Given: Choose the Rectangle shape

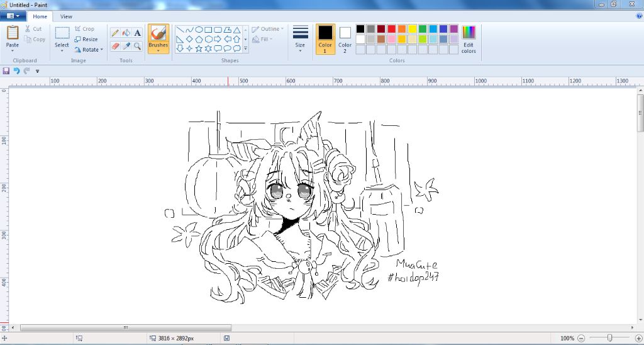Looking at the screenshot, I should click(x=208, y=30).
